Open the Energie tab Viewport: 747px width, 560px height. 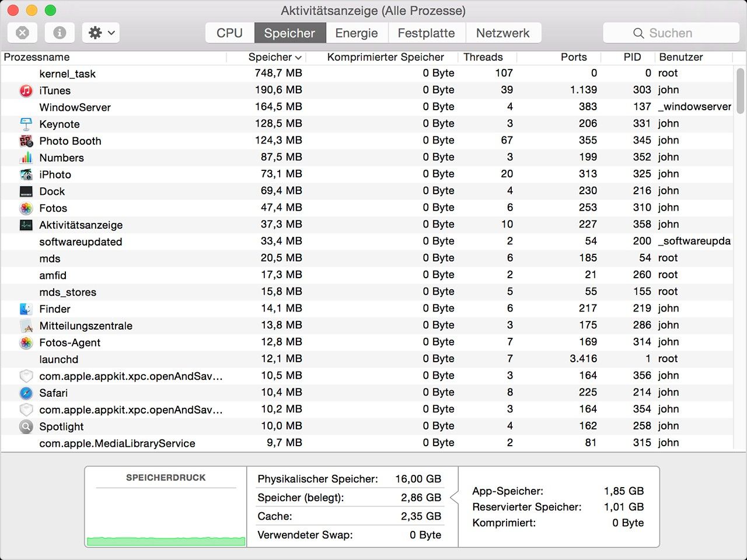[357, 33]
